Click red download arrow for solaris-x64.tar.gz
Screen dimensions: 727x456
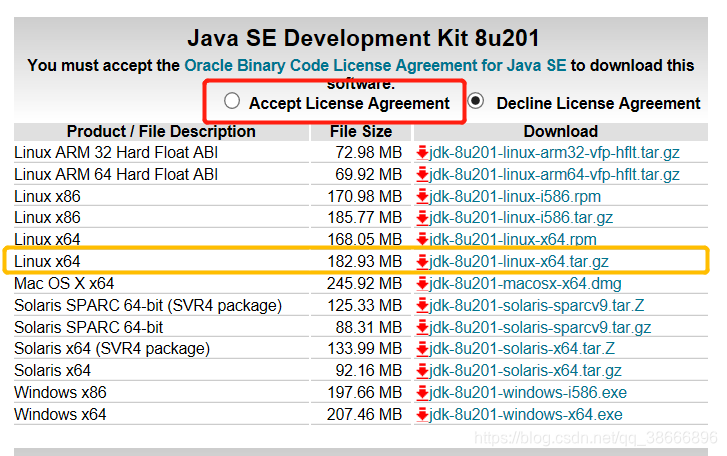(x=422, y=371)
